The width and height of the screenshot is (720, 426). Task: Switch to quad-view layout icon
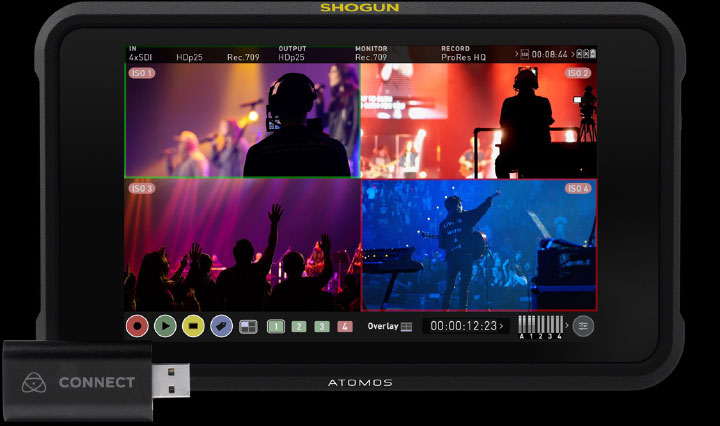coord(248,326)
